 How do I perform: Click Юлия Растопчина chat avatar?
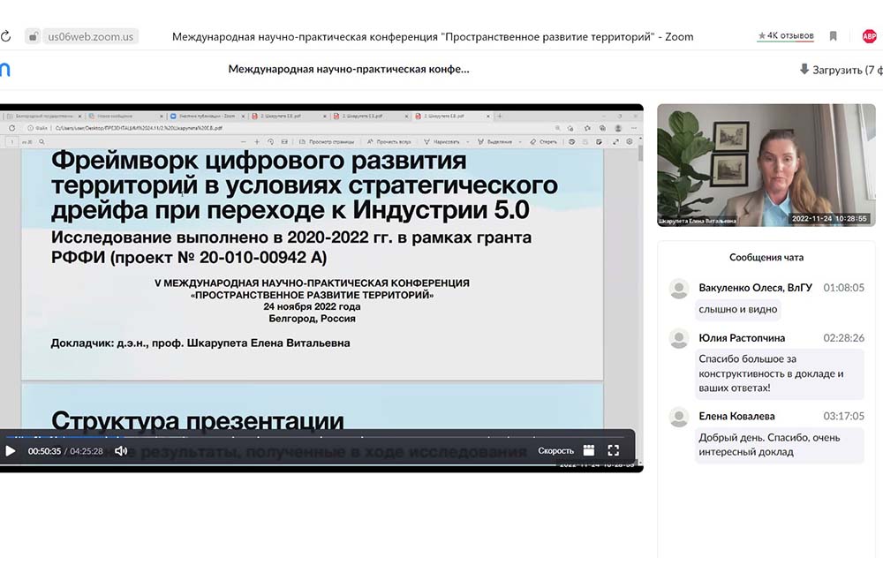(x=679, y=339)
